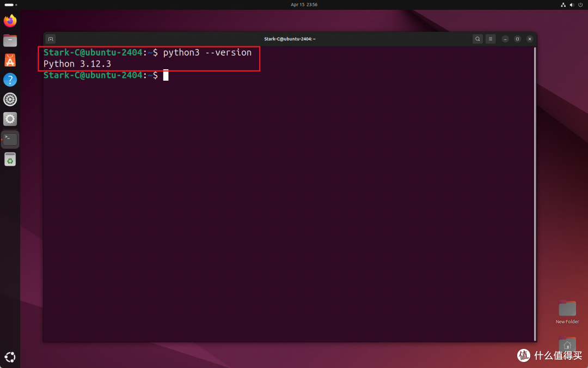Image resolution: width=588 pixels, height=368 pixels.
Task: Show applications with the Ubuntu logo button
Action: pyautogui.click(x=10, y=357)
